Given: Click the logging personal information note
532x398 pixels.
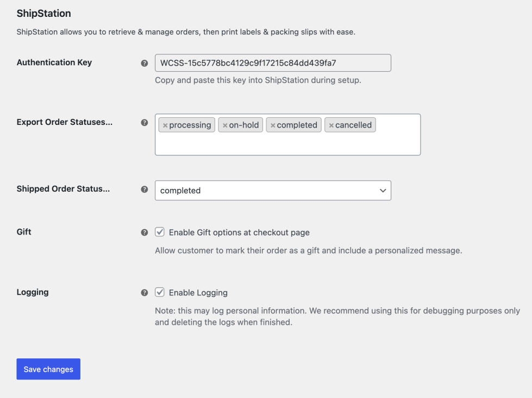Looking at the screenshot, I should 337,317.
